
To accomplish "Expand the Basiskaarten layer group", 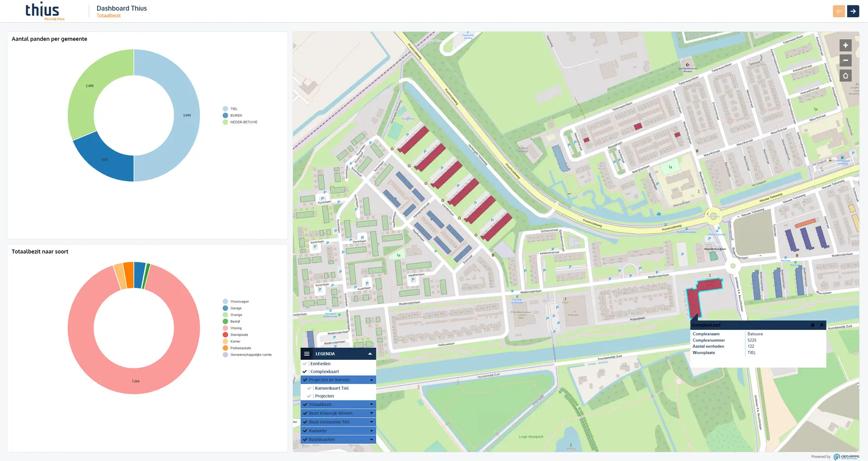I will tap(372, 440).
